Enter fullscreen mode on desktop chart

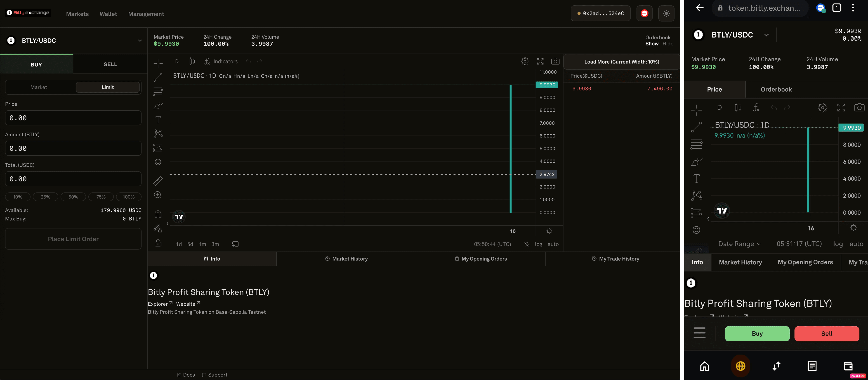point(540,61)
